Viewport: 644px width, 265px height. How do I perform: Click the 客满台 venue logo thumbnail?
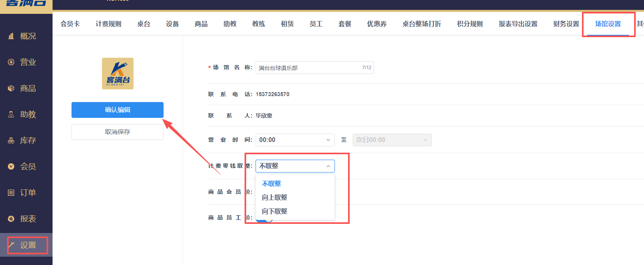[x=118, y=74]
